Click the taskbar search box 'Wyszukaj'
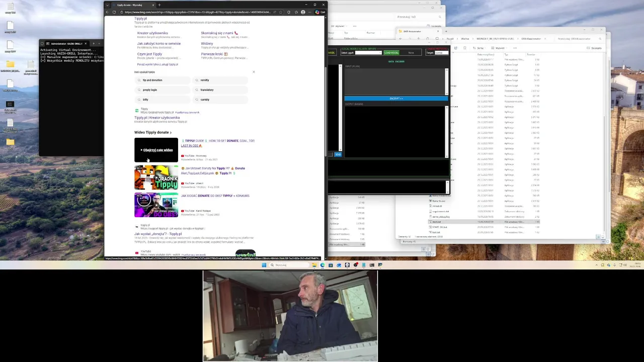This screenshot has width=644, height=362. tap(289, 265)
